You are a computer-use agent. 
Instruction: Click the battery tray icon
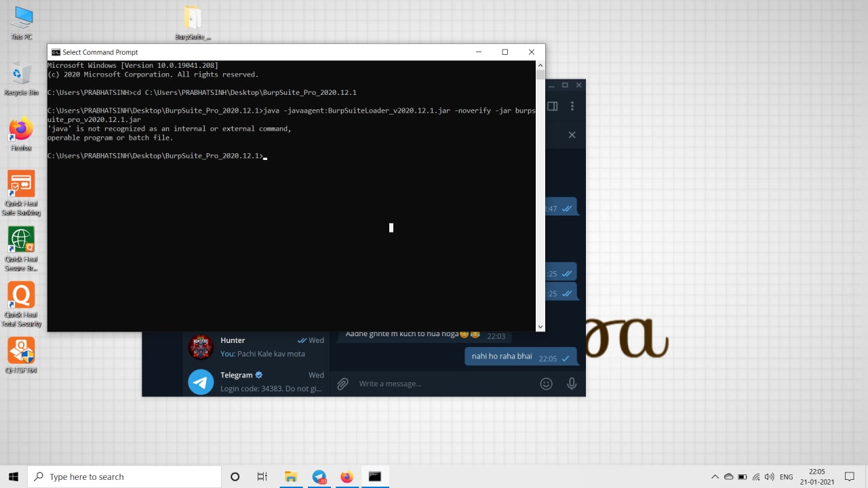(743, 476)
